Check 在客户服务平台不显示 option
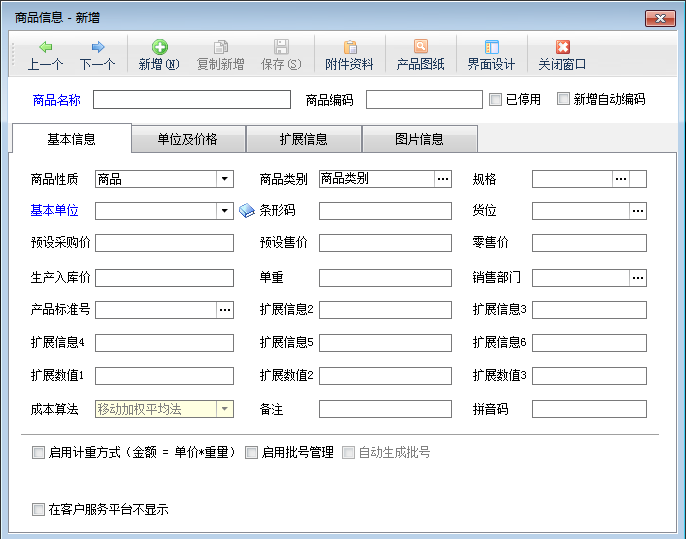This screenshot has width=686, height=539. (x=39, y=509)
